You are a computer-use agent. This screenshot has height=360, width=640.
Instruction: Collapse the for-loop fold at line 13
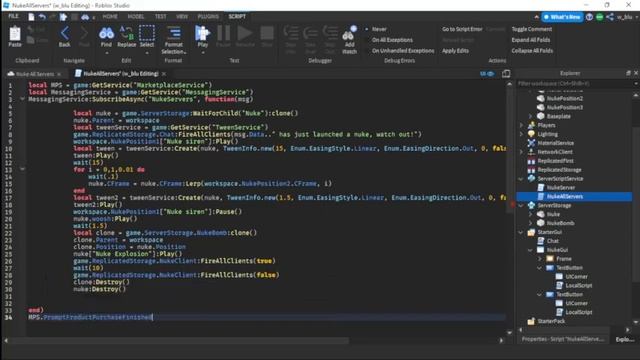pos(22,169)
